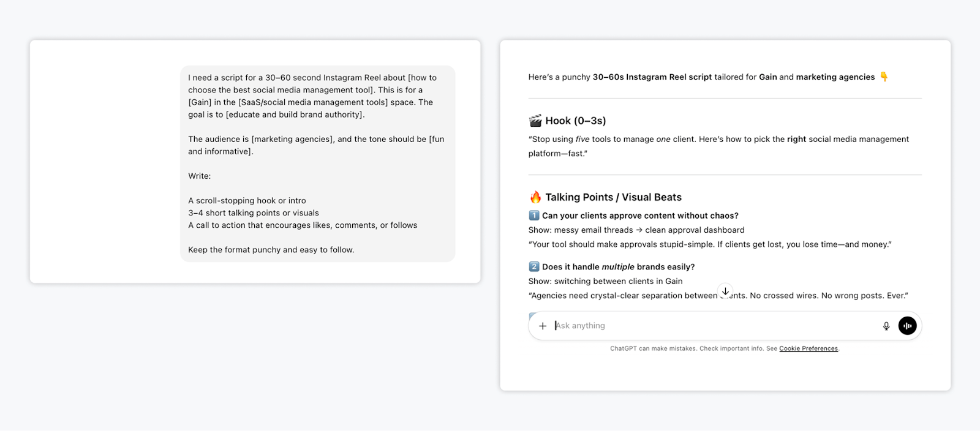Click the pointing-down hand emoji
This screenshot has width=980, height=431.
(x=884, y=77)
